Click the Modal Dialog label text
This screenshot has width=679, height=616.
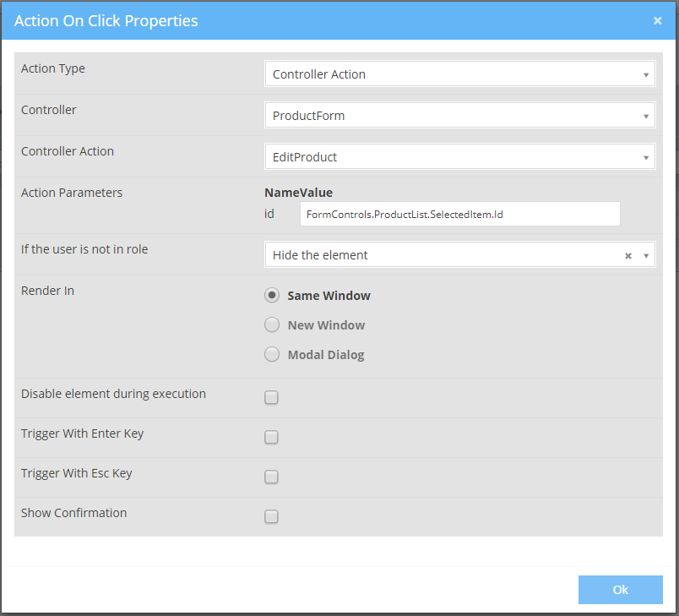point(326,355)
